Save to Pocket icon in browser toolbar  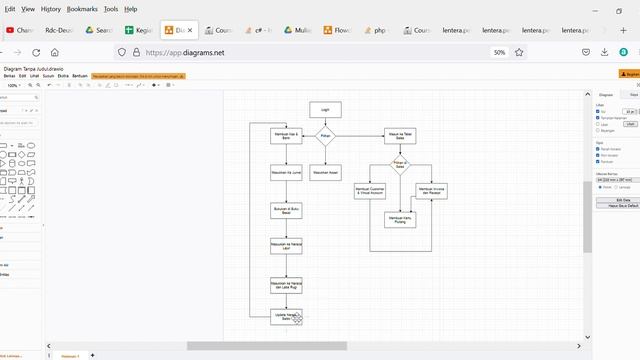pos(586,52)
